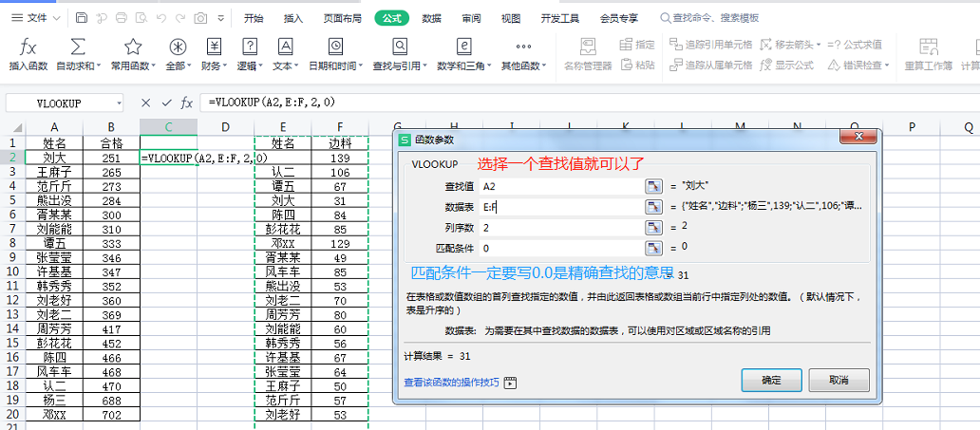Image resolution: width=980 pixels, height=430 pixels.
Task: Open the All functions (全部) icon
Action: [179, 47]
